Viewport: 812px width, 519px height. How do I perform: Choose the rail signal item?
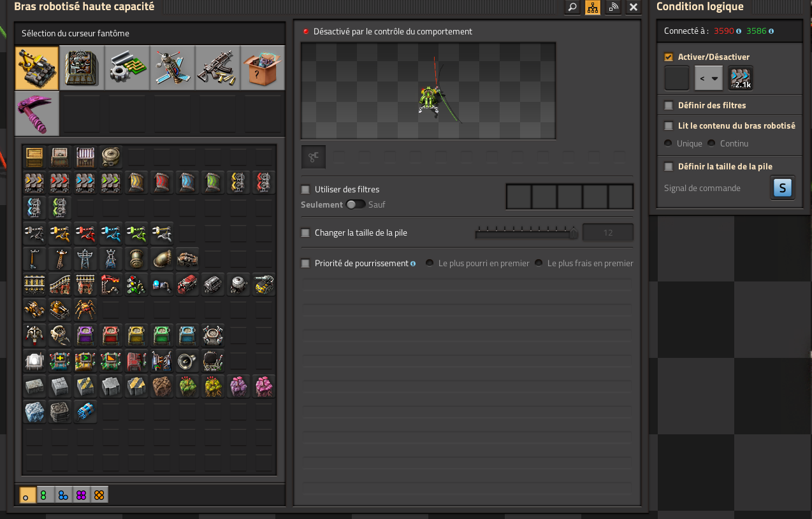point(136,284)
